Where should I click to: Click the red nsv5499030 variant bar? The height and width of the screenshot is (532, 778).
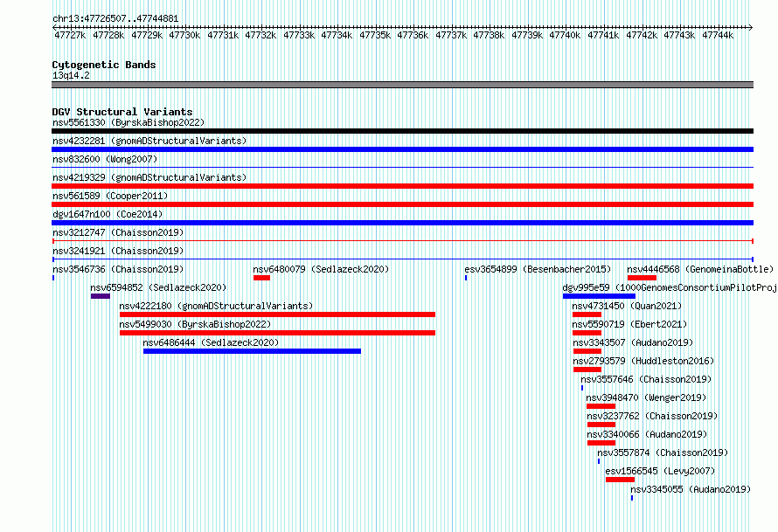[277, 333]
